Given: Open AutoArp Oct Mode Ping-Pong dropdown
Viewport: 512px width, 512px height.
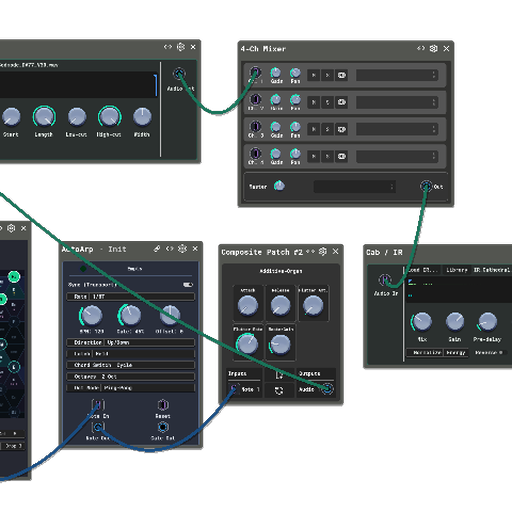Looking at the screenshot, I should tap(131, 388).
